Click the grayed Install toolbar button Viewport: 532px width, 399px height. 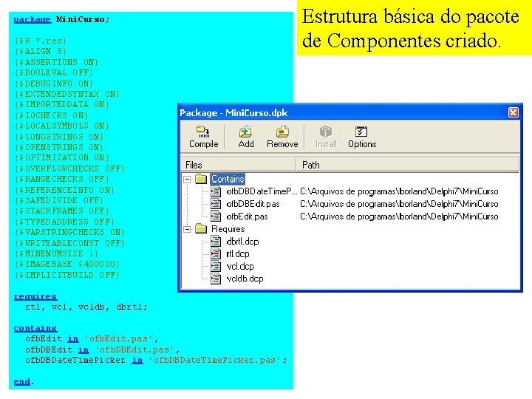point(326,137)
